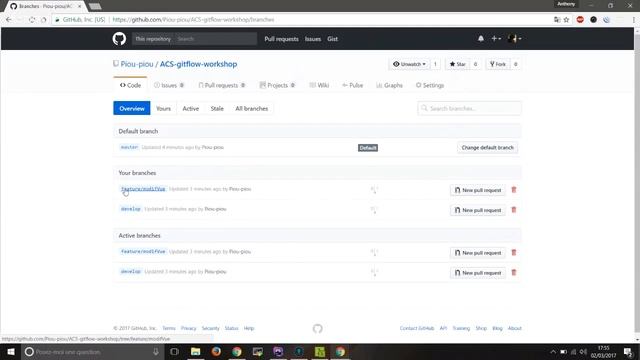Open the footer Status link
The height and width of the screenshot is (360, 640).
[231, 328]
